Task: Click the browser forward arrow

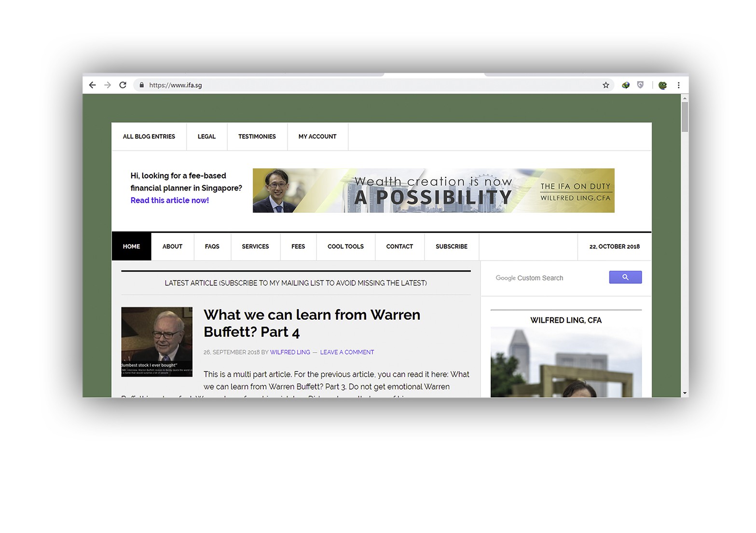Action: point(108,85)
